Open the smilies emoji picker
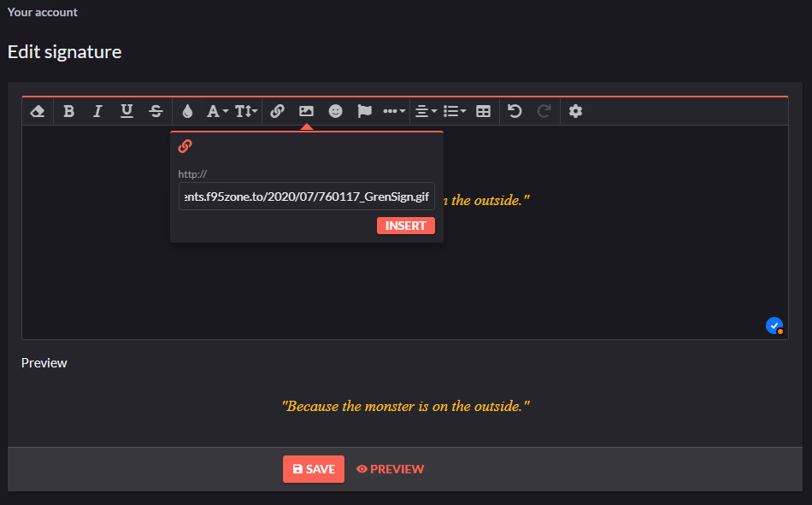Viewport: 812px width, 505px height. click(x=335, y=111)
